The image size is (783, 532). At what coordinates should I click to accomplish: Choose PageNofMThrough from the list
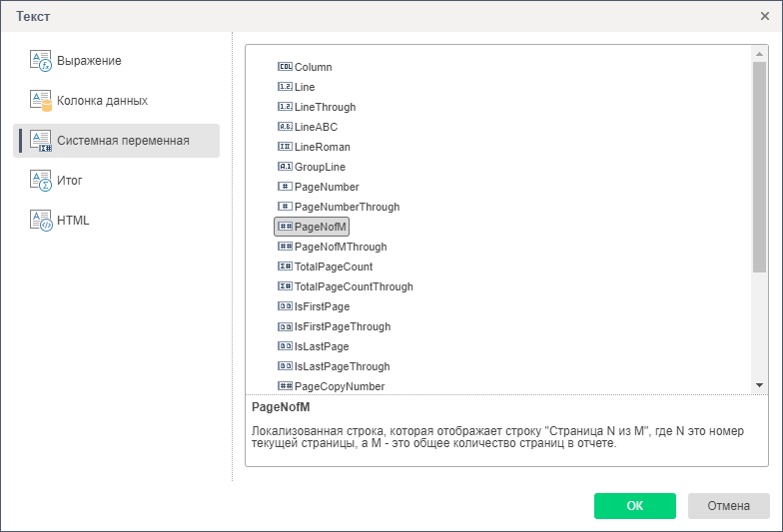coord(341,247)
